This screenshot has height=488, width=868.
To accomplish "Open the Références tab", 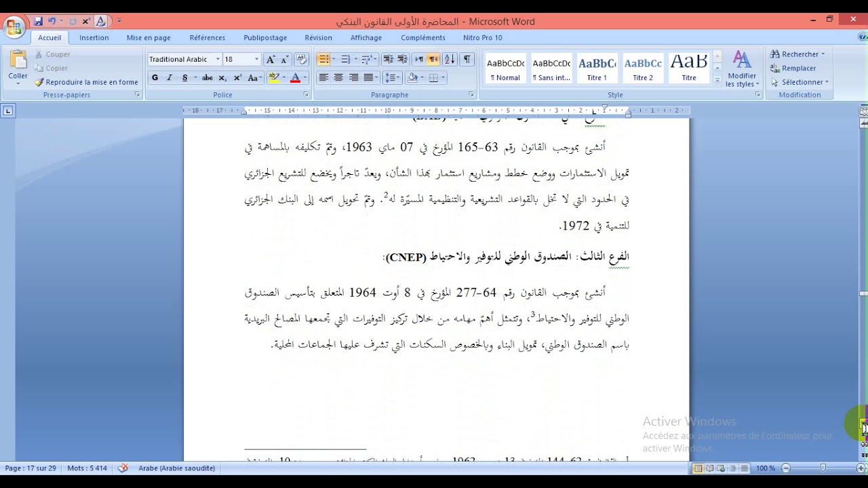I will click(x=208, y=38).
